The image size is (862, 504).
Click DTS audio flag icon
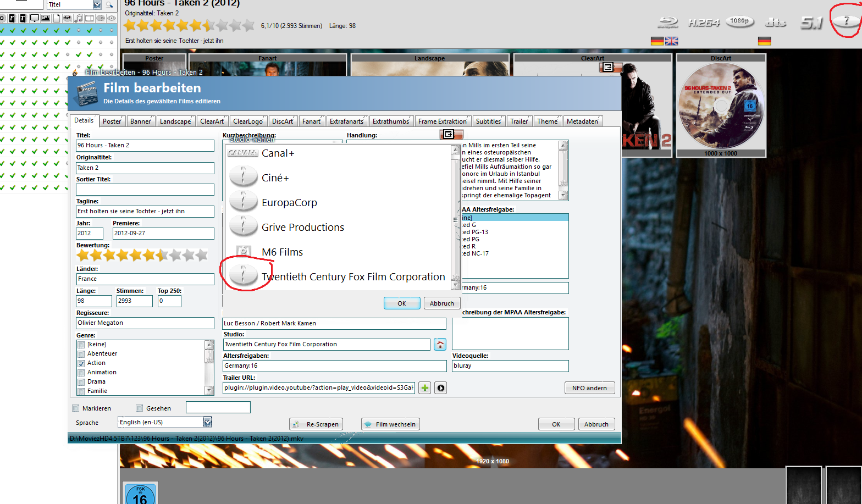pyautogui.click(x=776, y=23)
